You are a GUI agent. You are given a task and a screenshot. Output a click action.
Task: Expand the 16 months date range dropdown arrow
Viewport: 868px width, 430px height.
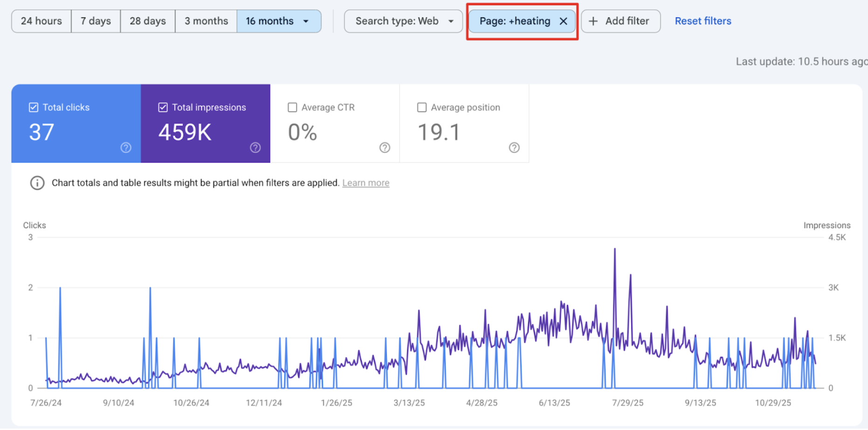(306, 21)
